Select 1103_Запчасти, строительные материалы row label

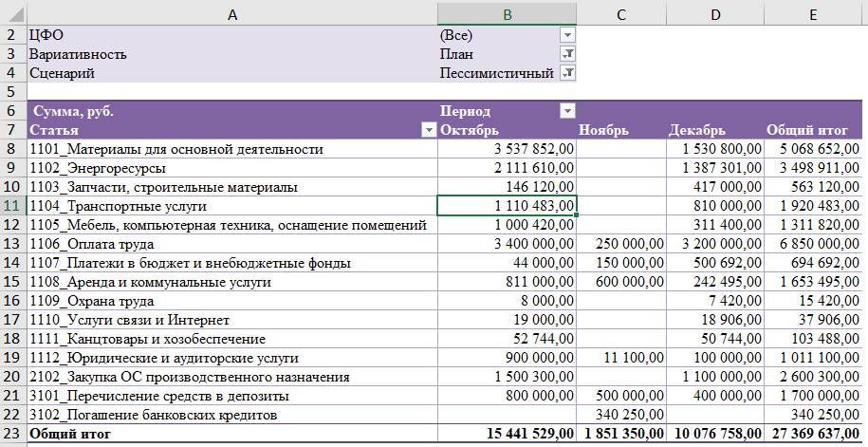(232, 187)
